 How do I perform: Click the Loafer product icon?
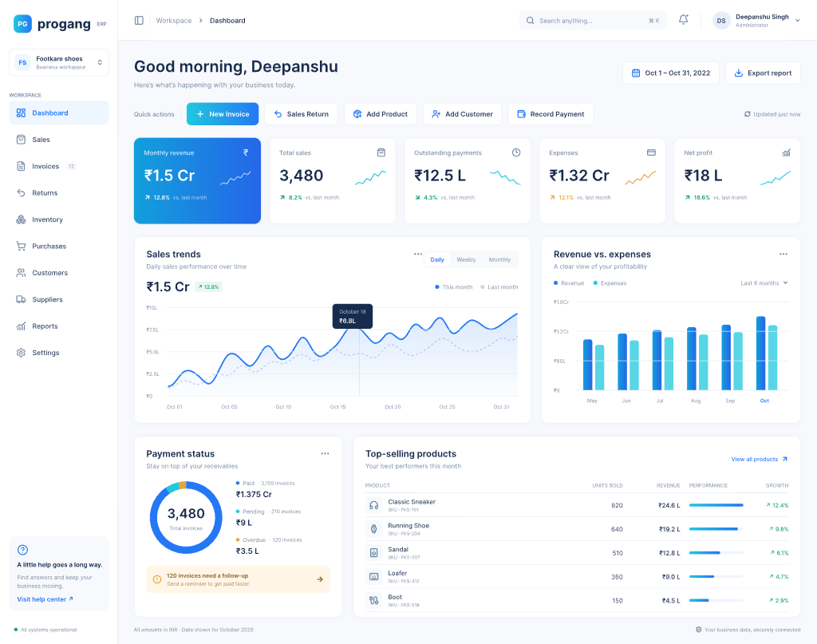[373, 577]
